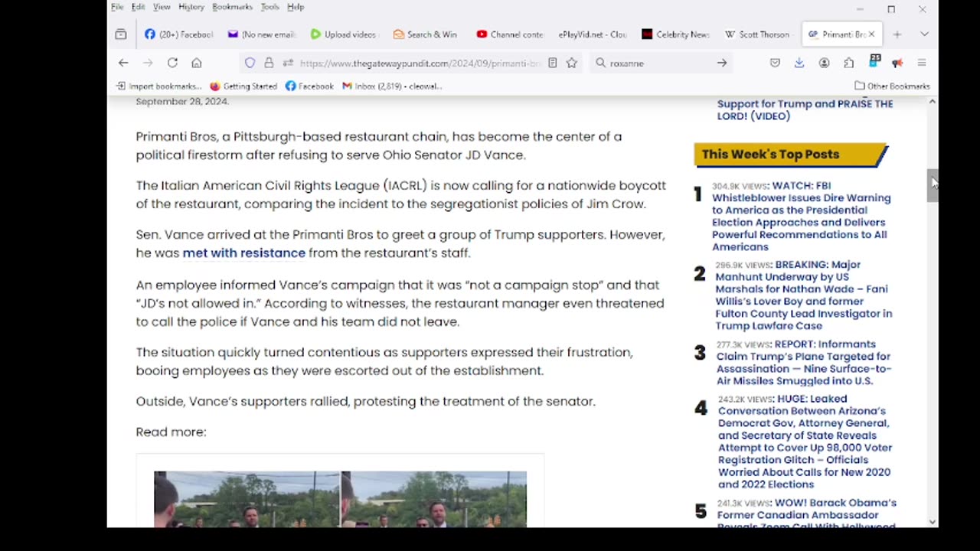Open Leaked Conversation Arizona post
The height and width of the screenshot is (551, 980).
[804, 441]
